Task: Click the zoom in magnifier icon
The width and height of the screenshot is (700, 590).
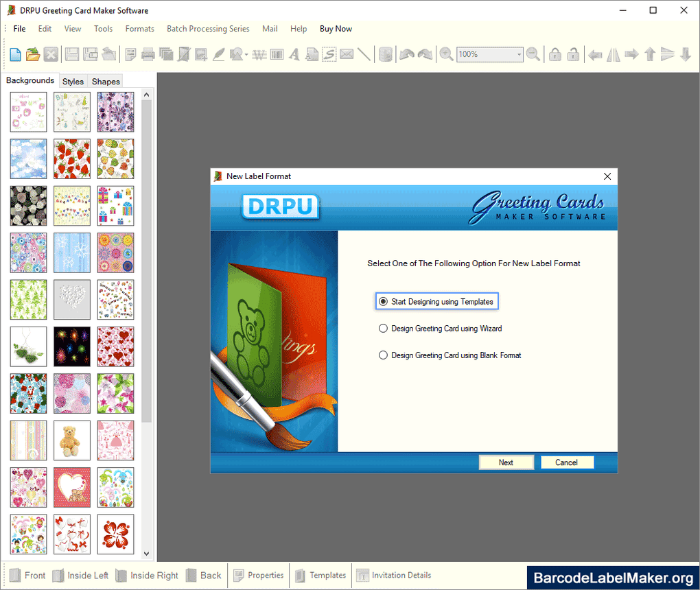Action: [447, 54]
